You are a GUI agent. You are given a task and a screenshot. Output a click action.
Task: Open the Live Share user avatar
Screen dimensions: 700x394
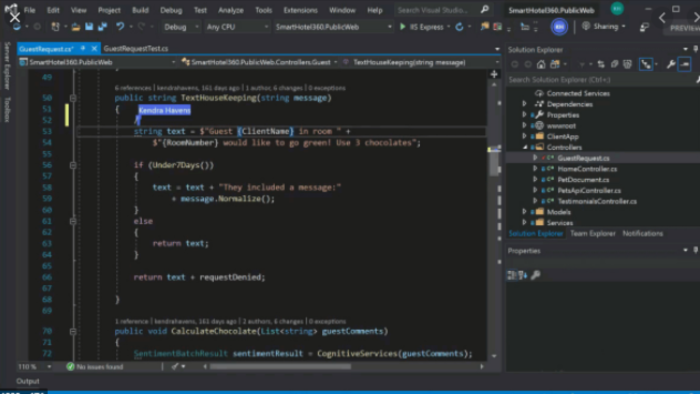pos(559,27)
